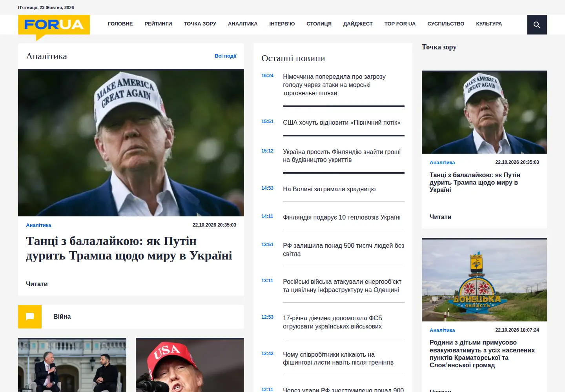Click Аналітика category tag under main photo
This screenshot has width=565, height=392.
coord(38,225)
